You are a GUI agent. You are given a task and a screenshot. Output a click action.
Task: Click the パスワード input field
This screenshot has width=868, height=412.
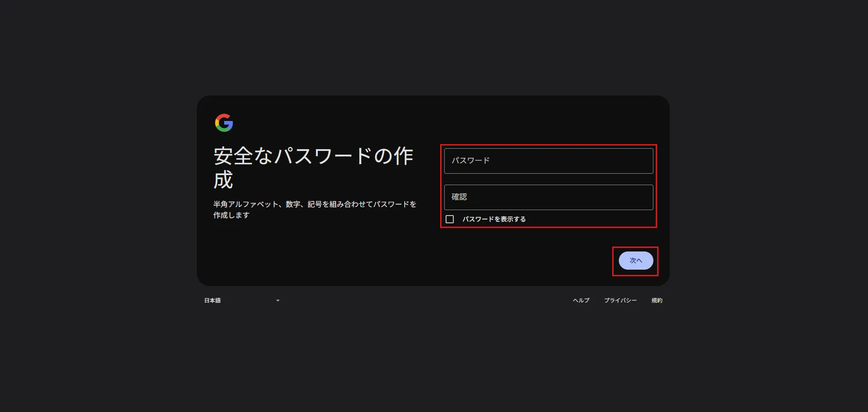click(548, 161)
